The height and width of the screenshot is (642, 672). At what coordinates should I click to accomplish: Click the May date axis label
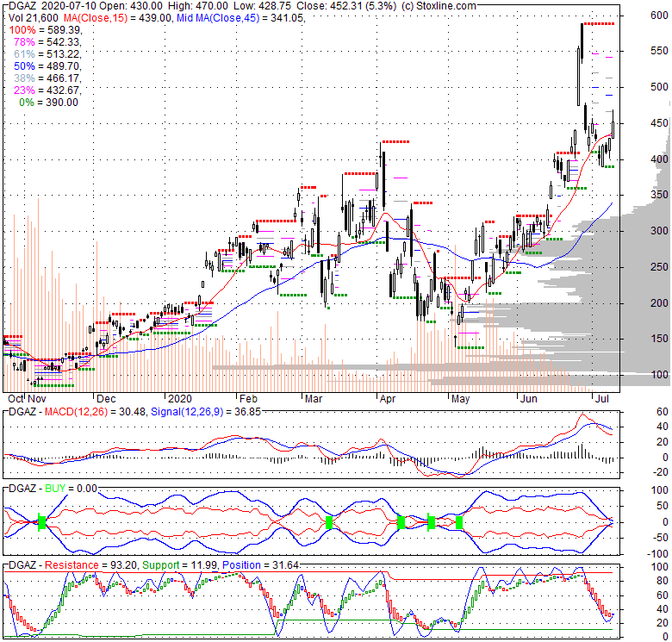tap(461, 399)
